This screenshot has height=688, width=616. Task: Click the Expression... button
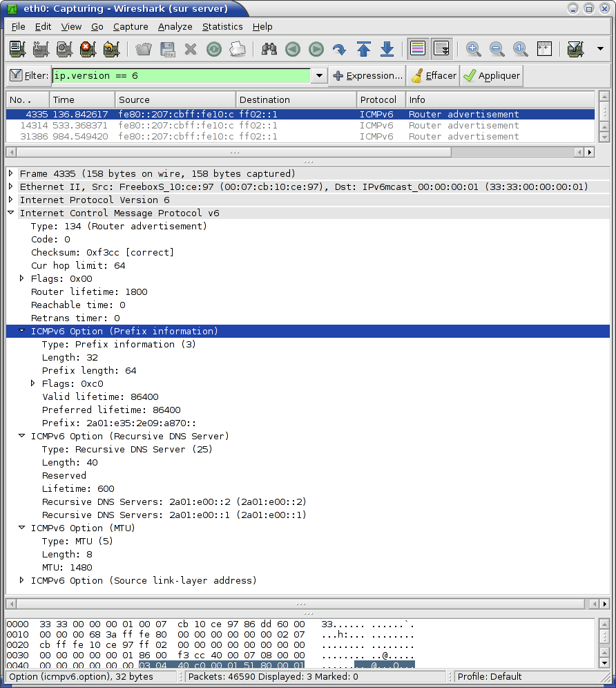click(x=367, y=75)
